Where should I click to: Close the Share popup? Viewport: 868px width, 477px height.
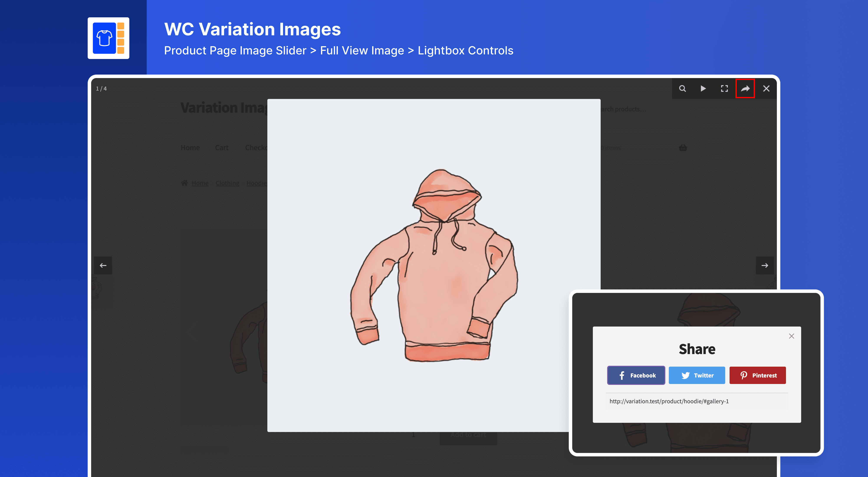click(792, 336)
